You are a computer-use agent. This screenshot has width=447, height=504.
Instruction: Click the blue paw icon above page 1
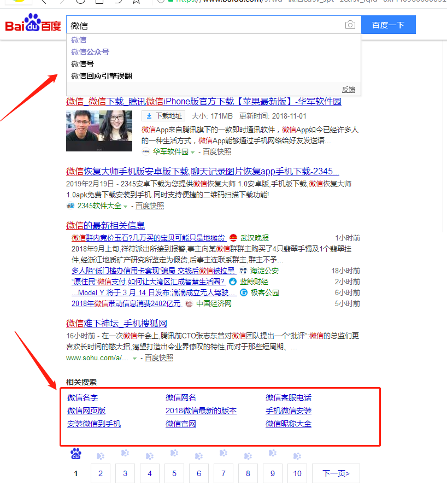(76, 454)
